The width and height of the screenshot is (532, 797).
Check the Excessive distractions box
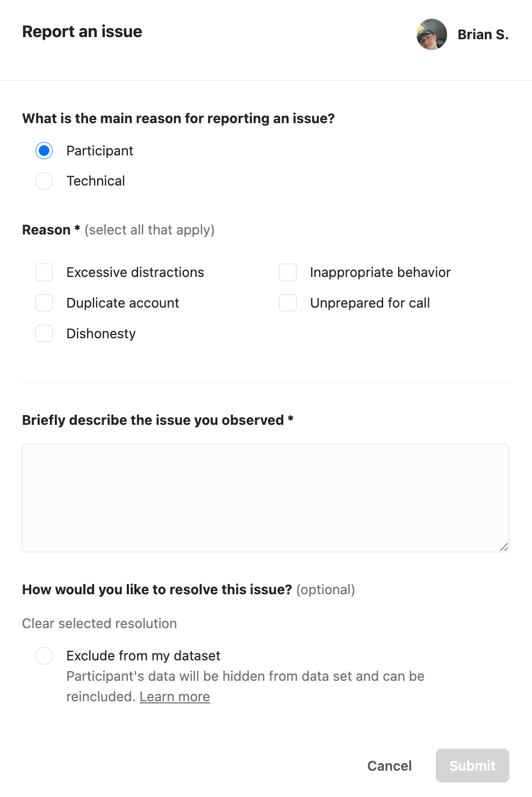[x=44, y=273]
